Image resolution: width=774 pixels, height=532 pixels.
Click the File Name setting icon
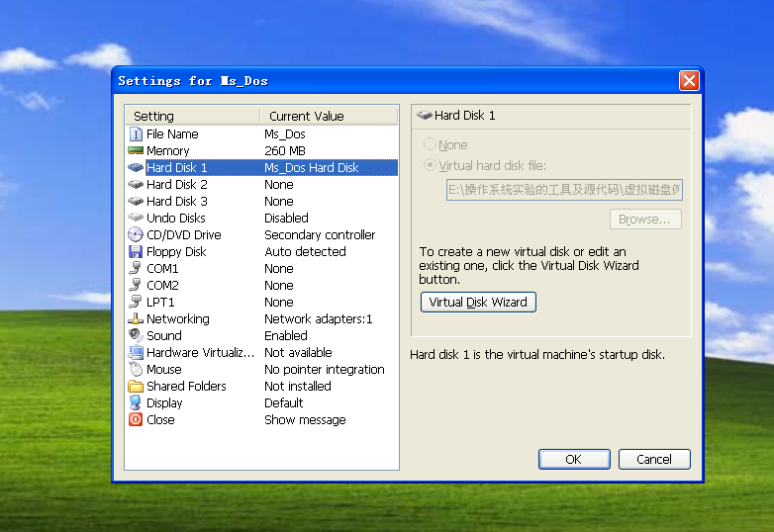136,134
